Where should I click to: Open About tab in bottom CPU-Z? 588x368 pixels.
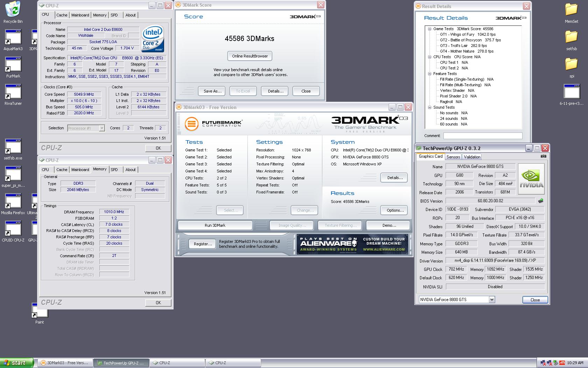coord(131,170)
